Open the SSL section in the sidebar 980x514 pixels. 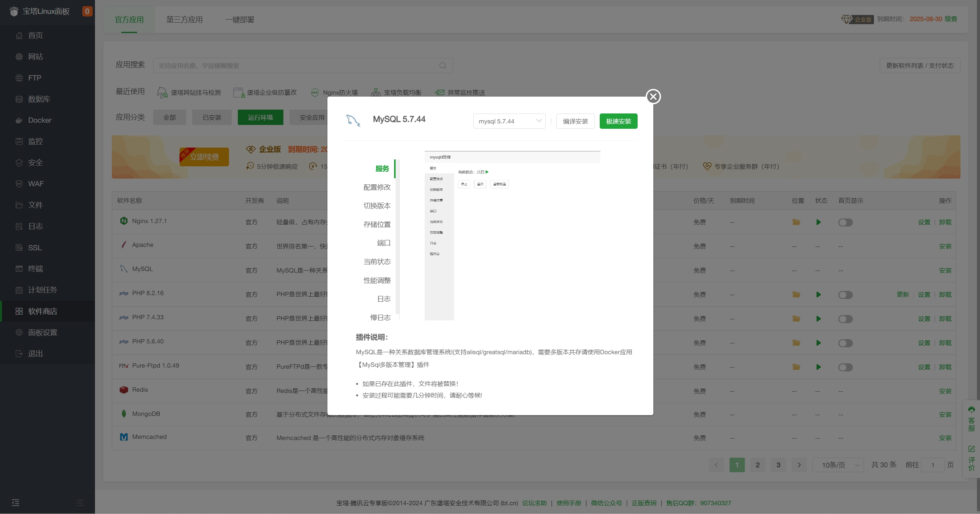[35, 248]
